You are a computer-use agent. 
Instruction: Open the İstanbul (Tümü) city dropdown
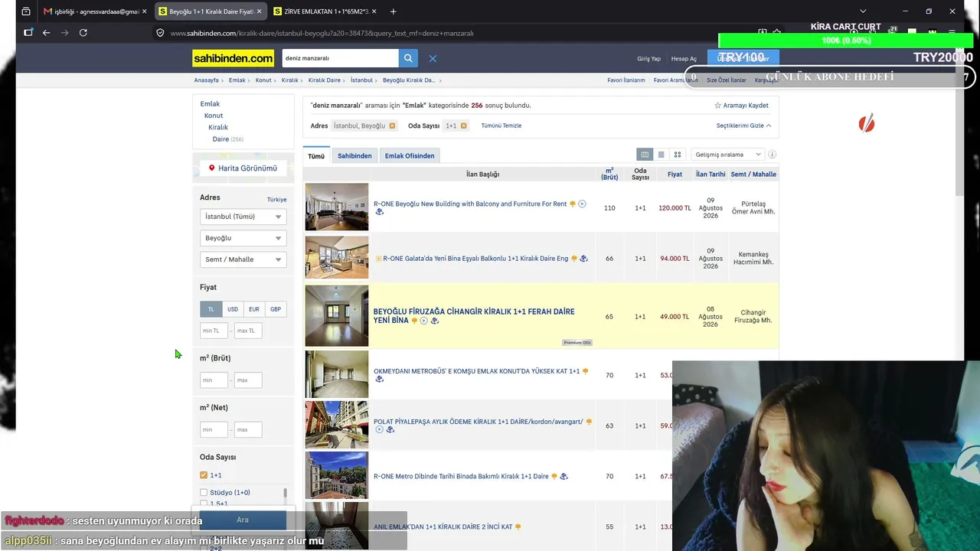coord(243,217)
